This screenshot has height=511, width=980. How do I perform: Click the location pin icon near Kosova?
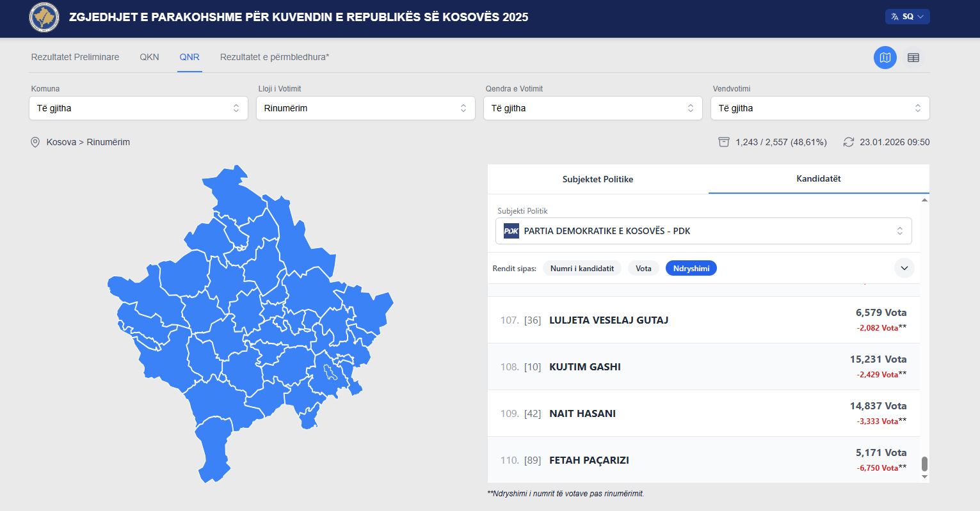pos(35,142)
